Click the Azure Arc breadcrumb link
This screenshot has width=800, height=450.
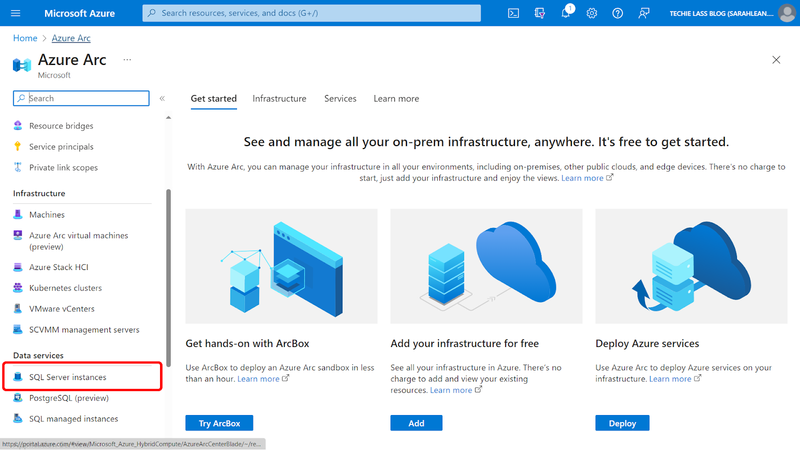(71, 38)
